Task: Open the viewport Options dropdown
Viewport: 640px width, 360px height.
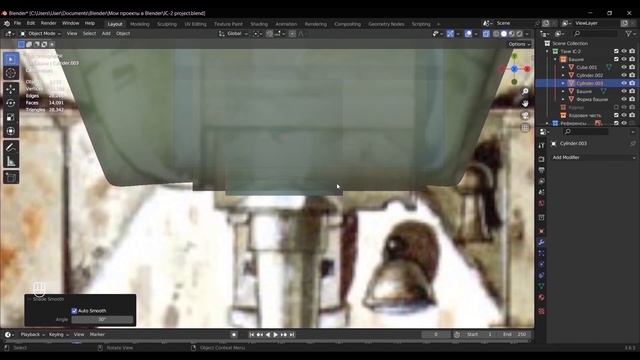Action: click(x=519, y=44)
